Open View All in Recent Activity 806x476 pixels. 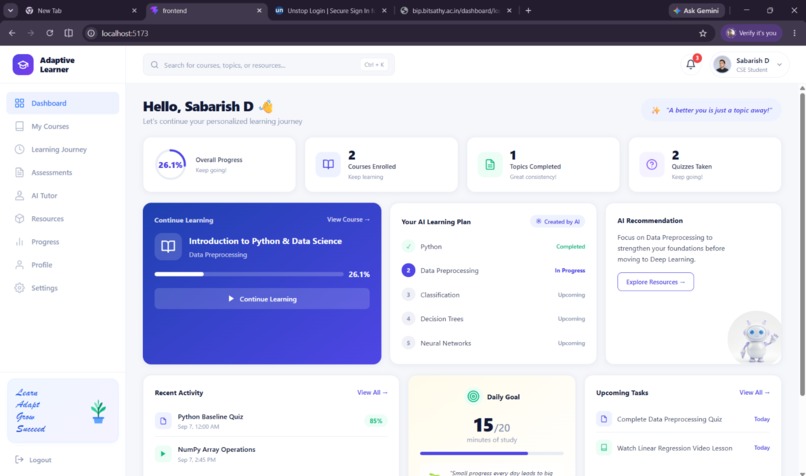pos(372,392)
